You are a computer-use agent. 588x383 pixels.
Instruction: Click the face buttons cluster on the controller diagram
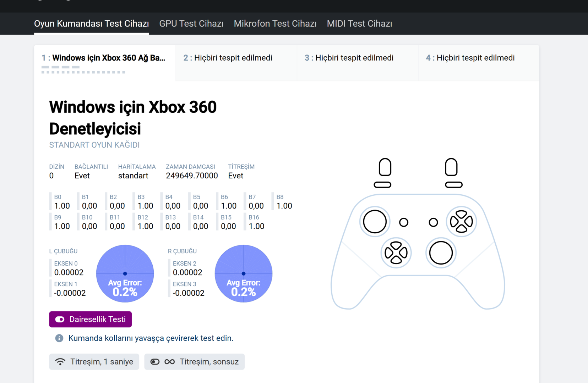point(461,222)
